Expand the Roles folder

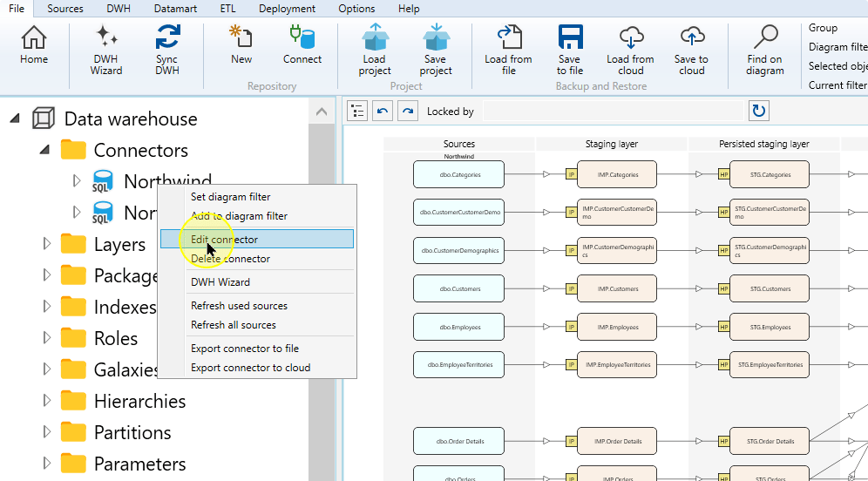pyautogui.click(x=46, y=338)
